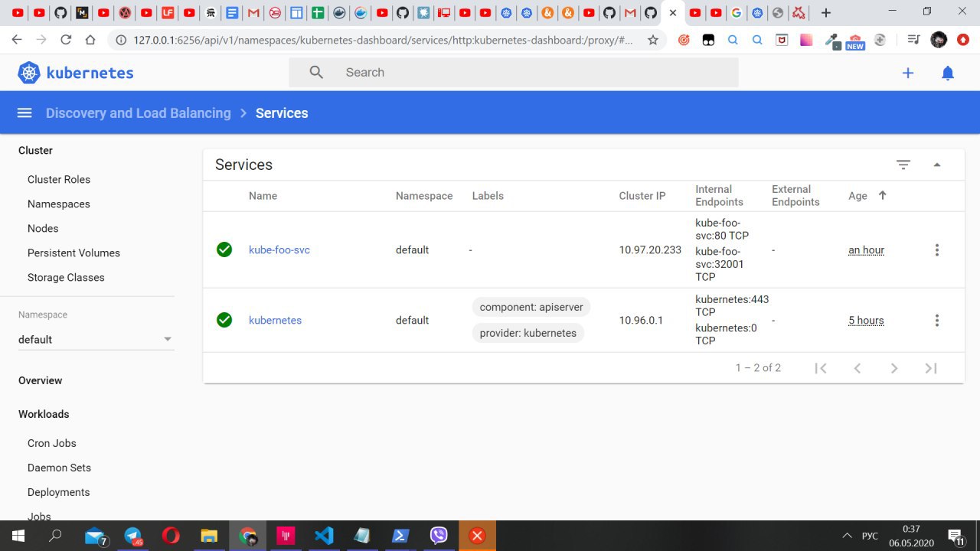Click the Cluster sidebar heading
This screenshot has height=551, width=980.
click(x=35, y=151)
